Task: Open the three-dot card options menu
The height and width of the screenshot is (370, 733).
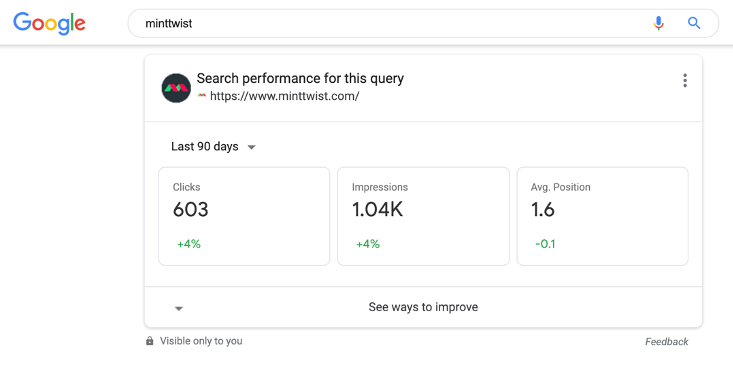Action: [x=685, y=80]
